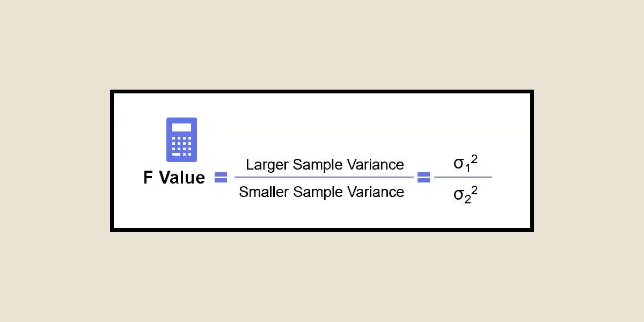Click the calculator icon's display screen
Viewport: 644px width, 322px height.
click(181, 127)
